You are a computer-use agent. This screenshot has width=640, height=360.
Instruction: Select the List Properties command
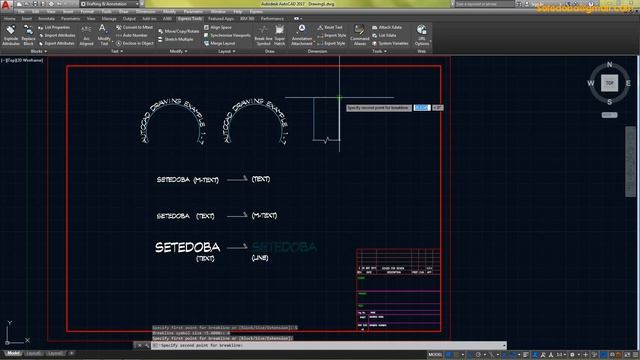pos(54,27)
